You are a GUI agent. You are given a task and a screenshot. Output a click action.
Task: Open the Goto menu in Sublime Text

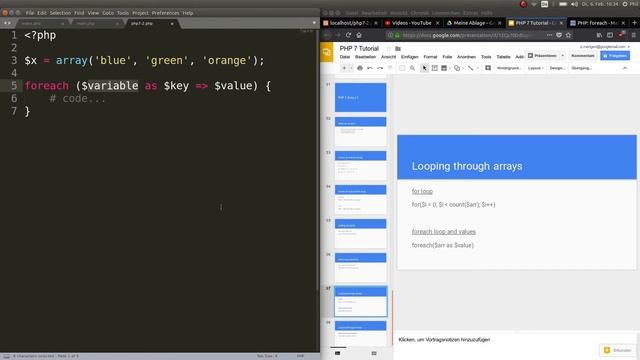click(108, 13)
